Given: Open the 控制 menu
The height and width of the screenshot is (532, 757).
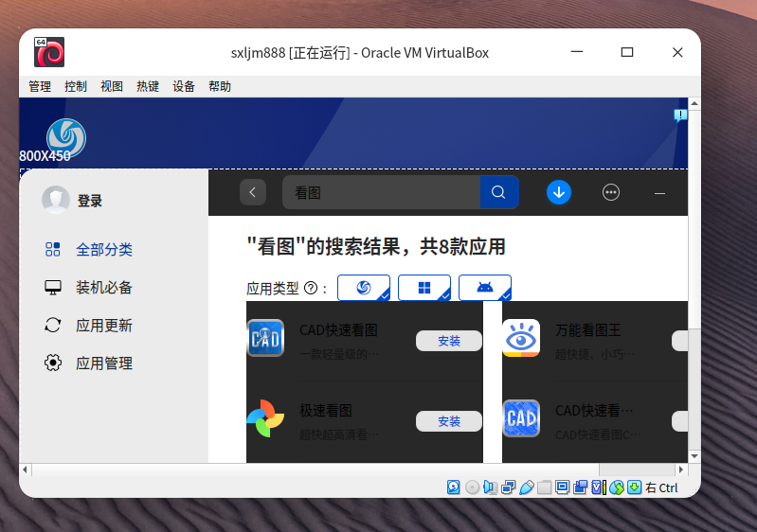Looking at the screenshot, I should coord(76,86).
